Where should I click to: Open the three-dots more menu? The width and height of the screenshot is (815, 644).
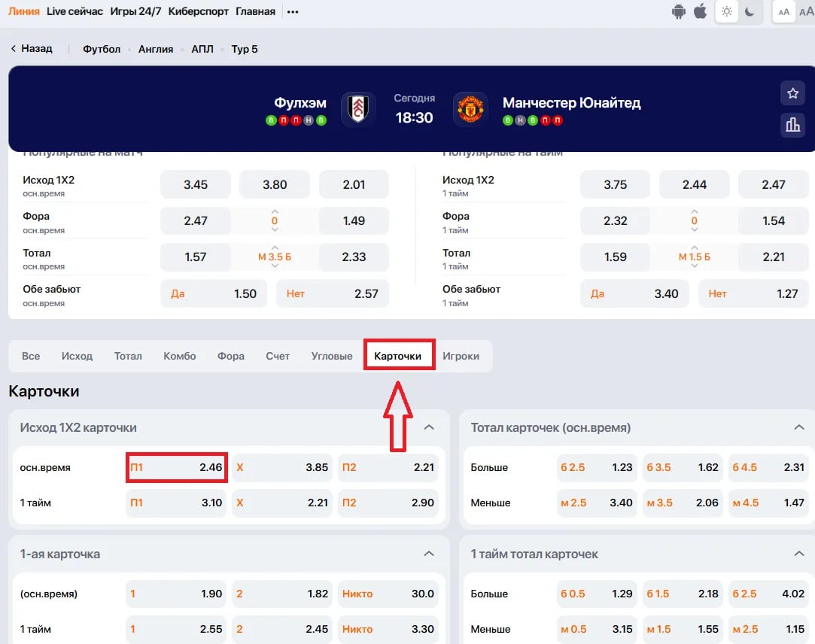pyautogui.click(x=293, y=12)
